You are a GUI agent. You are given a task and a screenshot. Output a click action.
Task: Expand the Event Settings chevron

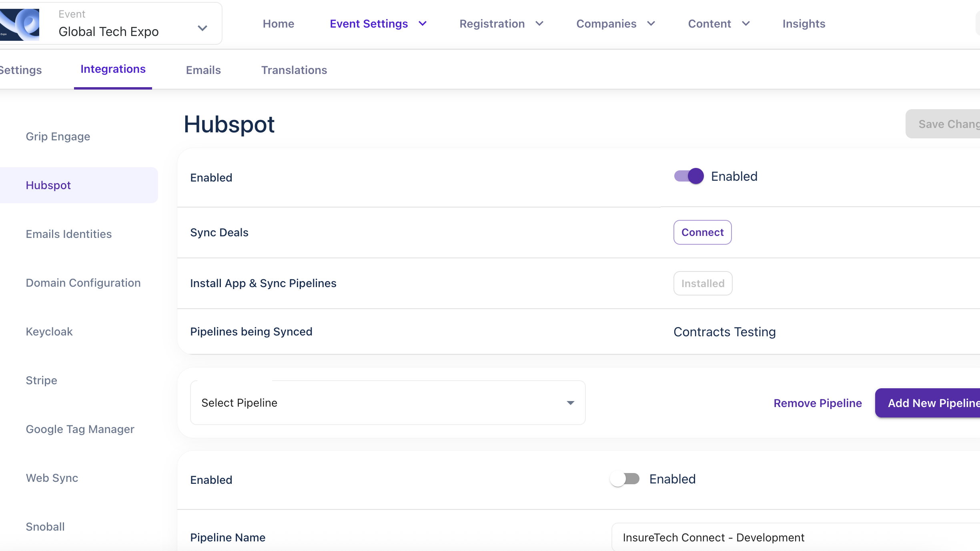click(x=423, y=24)
